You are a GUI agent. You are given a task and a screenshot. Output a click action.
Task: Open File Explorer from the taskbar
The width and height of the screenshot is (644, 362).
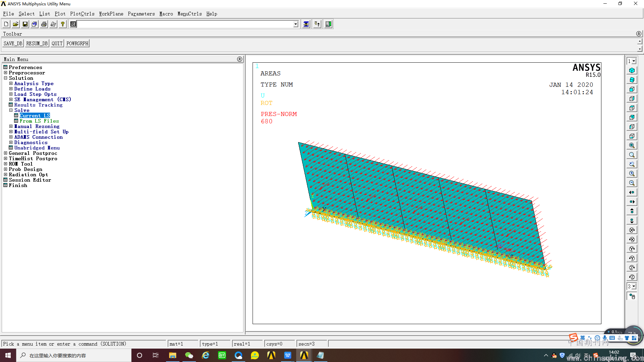tap(173, 355)
